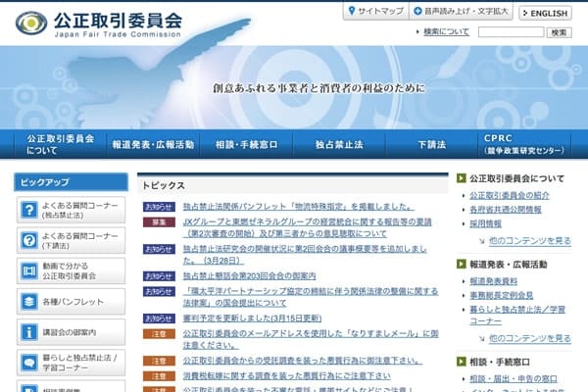Image resolution: width=588 pixels, height=392 pixels.
Task: Switch site language with ENGLISH button
Action: point(544,13)
